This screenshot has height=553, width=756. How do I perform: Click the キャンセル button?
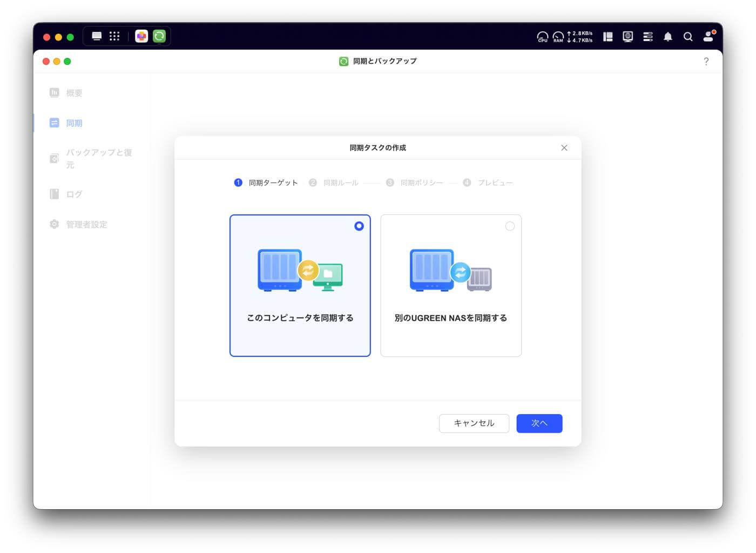point(474,423)
